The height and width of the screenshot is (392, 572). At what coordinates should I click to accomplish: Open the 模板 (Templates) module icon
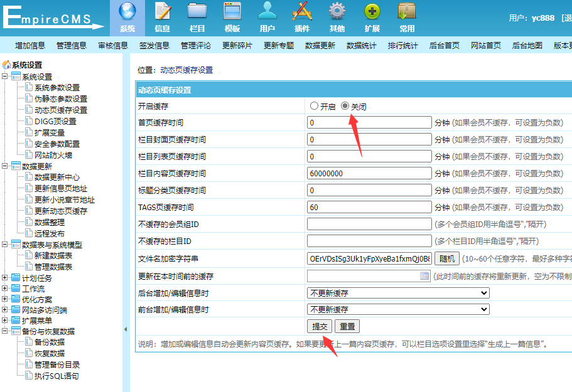pos(232,17)
